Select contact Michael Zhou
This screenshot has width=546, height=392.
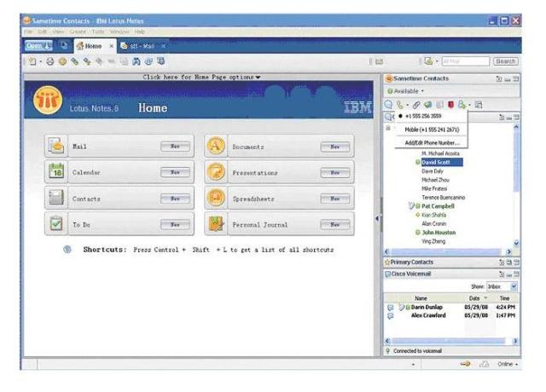point(435,180)
